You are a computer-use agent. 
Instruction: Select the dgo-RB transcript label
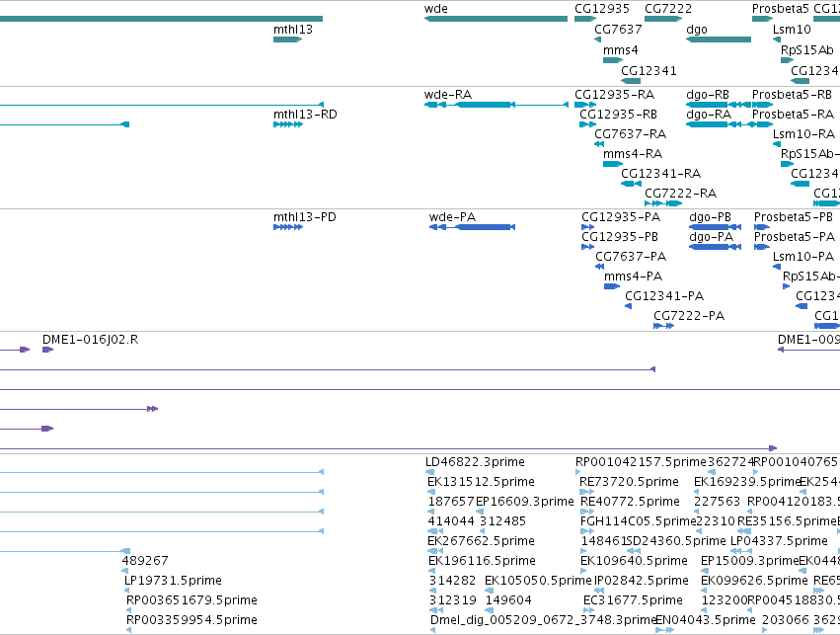coord(707,95)
